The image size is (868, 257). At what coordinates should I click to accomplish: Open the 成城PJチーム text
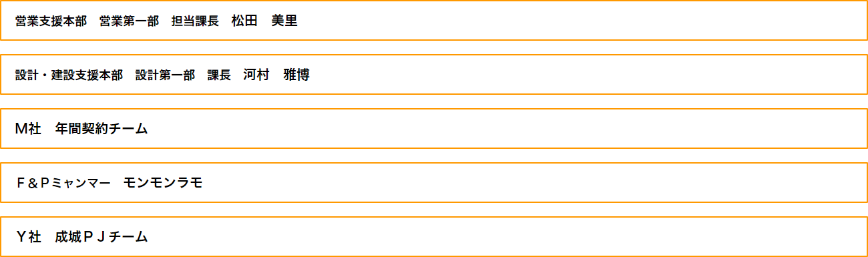pyautogui.click(x=101, y=237)
